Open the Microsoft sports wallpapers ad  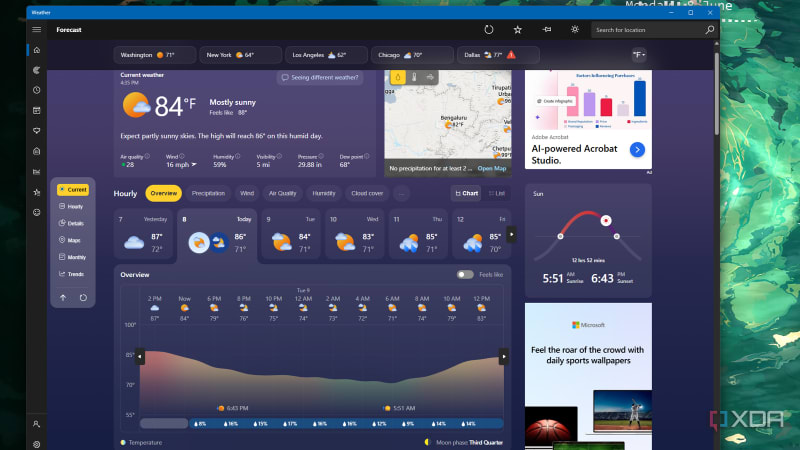[588, 376]
